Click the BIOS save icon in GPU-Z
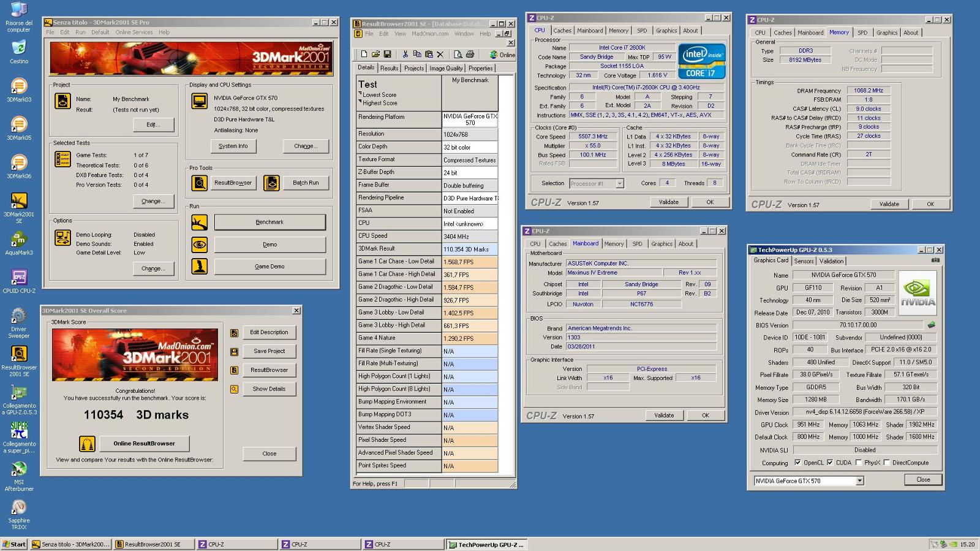Screen dimensions: 980x551 931,325
